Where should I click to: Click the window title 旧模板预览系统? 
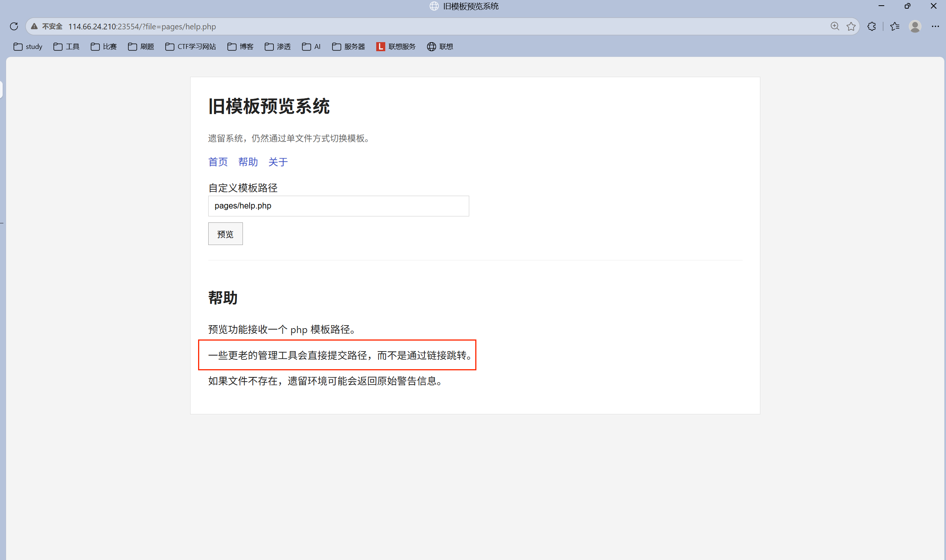click(x=471, y=6)
